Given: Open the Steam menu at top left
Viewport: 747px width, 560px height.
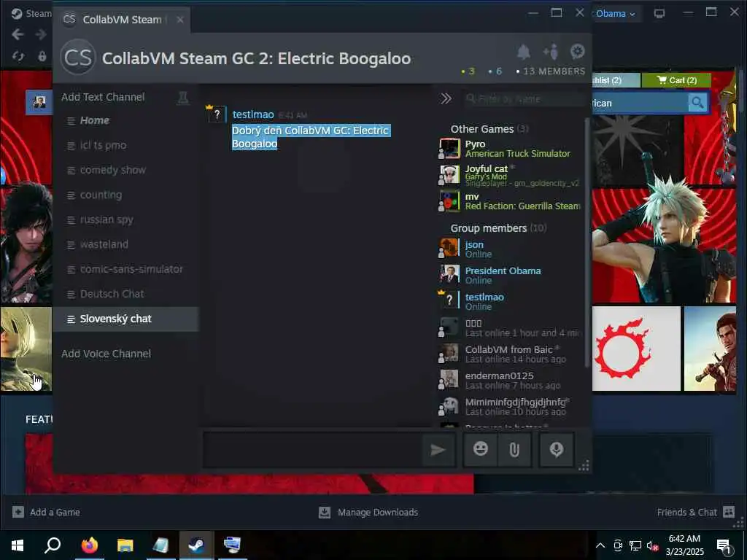Looking at the screenshot, I should pyautogui.click(x=31, y=13).
